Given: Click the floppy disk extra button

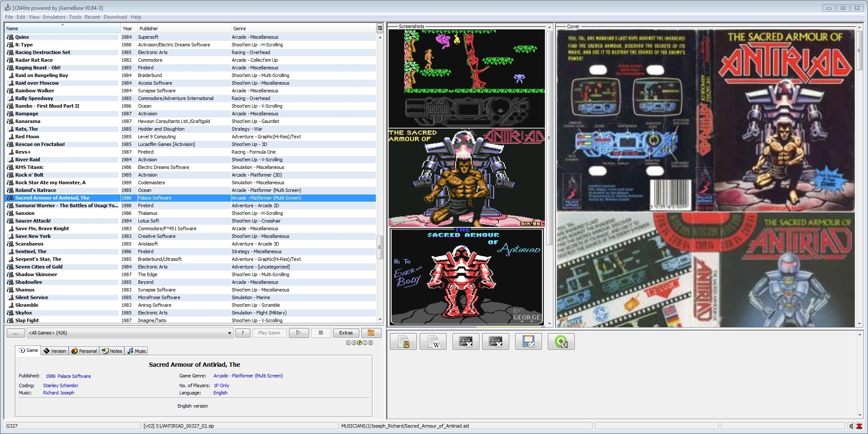Looking at the screenshot, I should coord(528,342).
